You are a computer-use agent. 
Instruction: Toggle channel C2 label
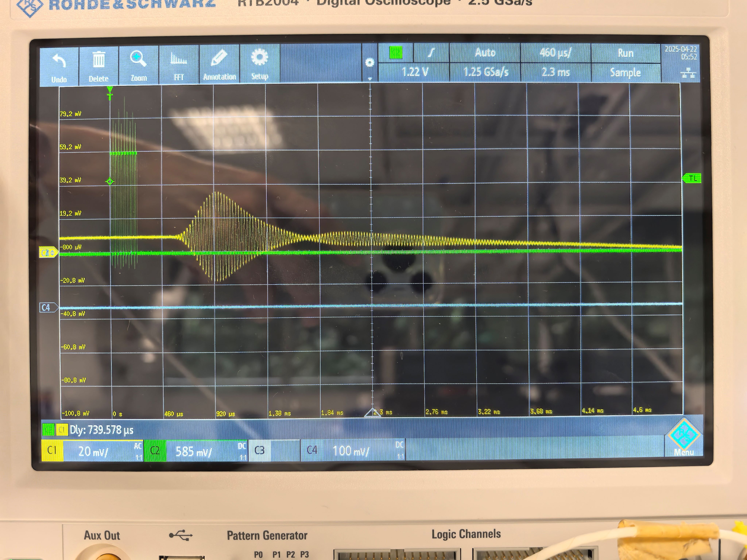155,451
